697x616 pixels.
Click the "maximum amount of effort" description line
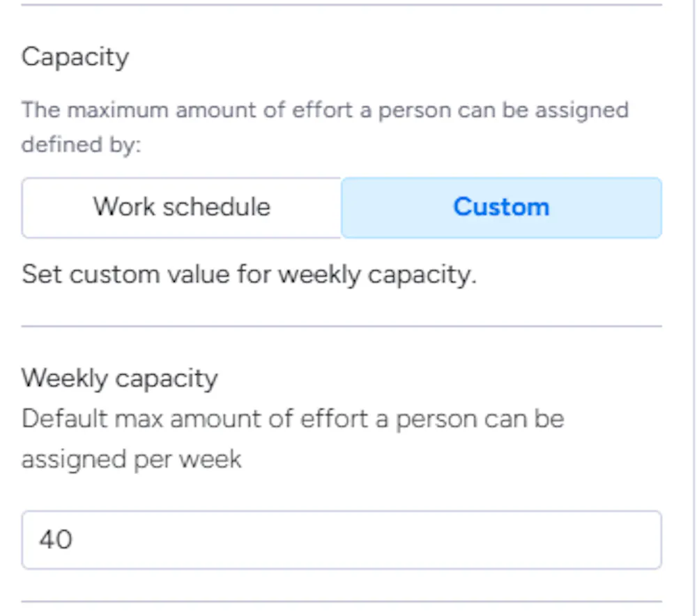(325, 110)
